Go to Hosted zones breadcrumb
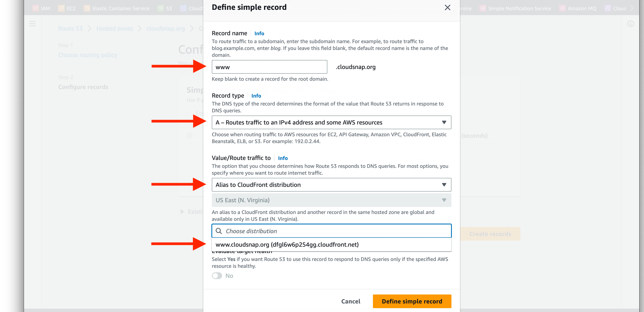This screenshot has height=312, width=644. point(114,28)
